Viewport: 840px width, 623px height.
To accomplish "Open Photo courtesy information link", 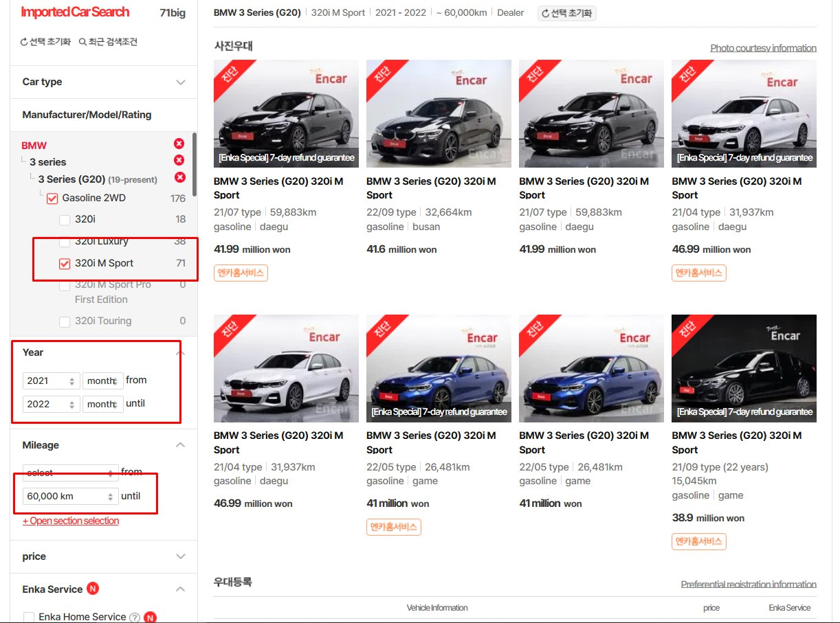I will coord(763,48).
